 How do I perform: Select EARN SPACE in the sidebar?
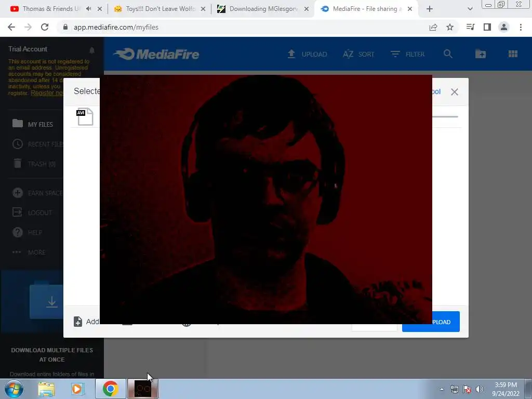tap(37, 193)
